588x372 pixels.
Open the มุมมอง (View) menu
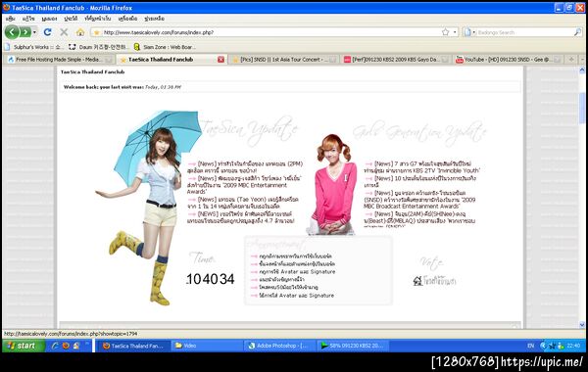click(x=49, y=19)
